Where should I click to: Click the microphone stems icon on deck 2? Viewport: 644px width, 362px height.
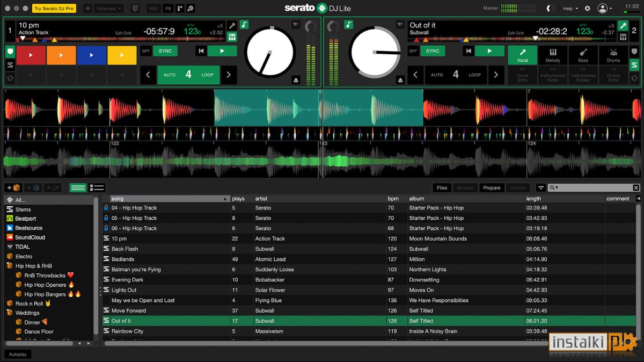pyautogui.click(x=623, y=26)
